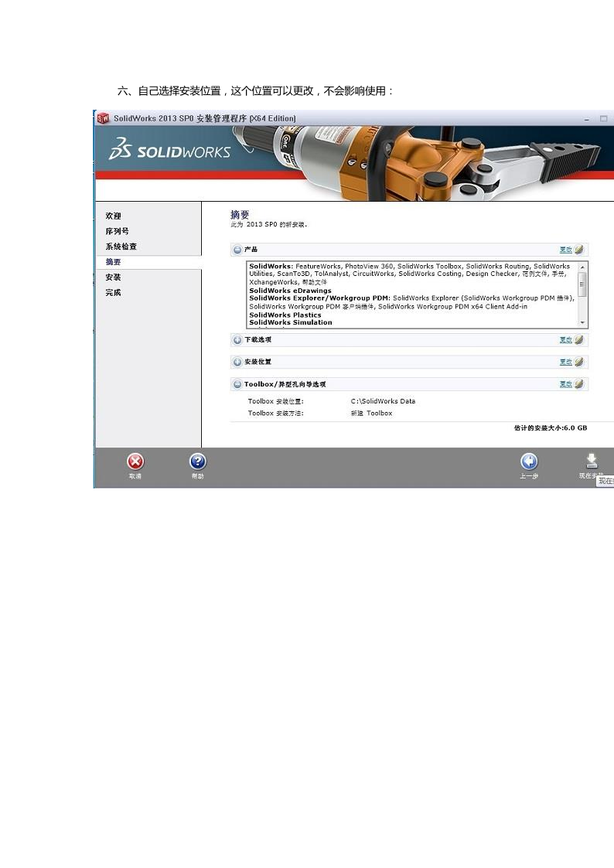Click the SolidWorks Explorer/Workgroup PDM entry
614x868 pixels.
click(319, 298)
